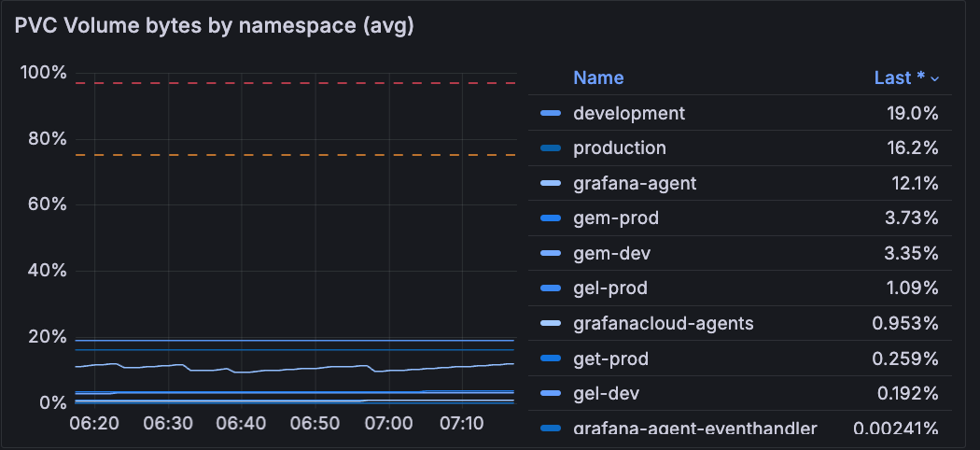Toggle visibility of development series
980x450 pixels.
(628, 113)
